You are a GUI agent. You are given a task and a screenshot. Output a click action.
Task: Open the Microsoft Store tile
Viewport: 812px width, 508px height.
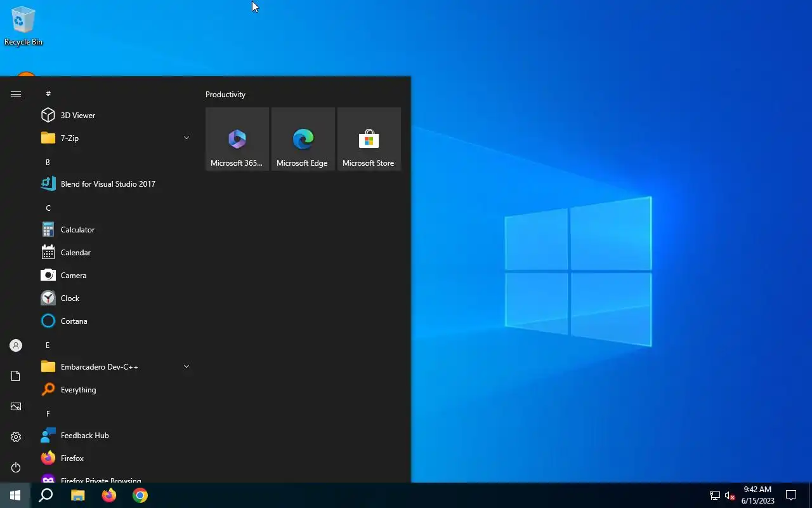[x=369, y=139]
